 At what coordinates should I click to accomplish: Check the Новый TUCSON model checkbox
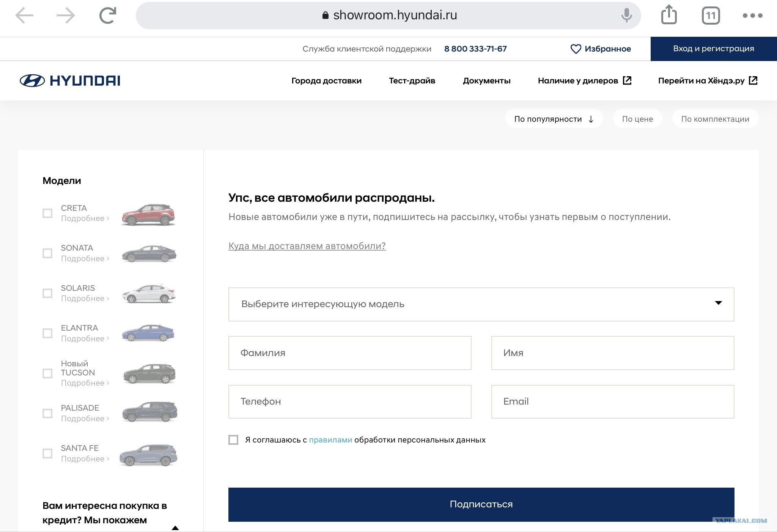point(47,373)
